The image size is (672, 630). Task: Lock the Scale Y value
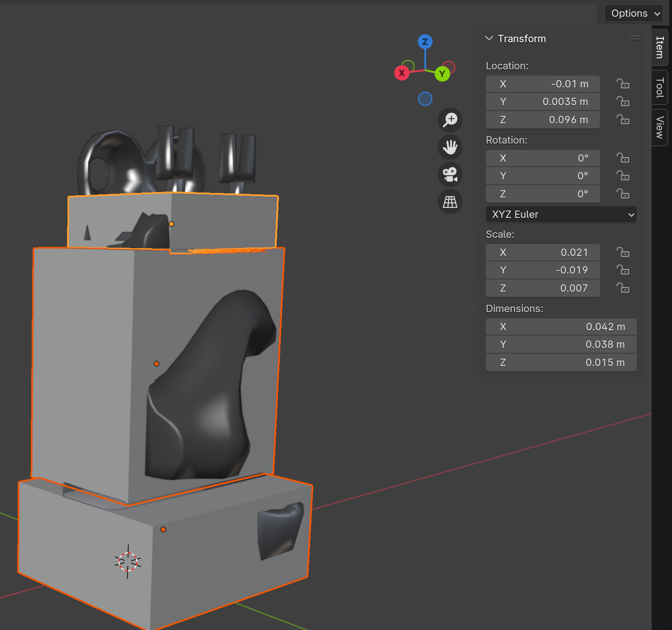(x=623, y=270)
